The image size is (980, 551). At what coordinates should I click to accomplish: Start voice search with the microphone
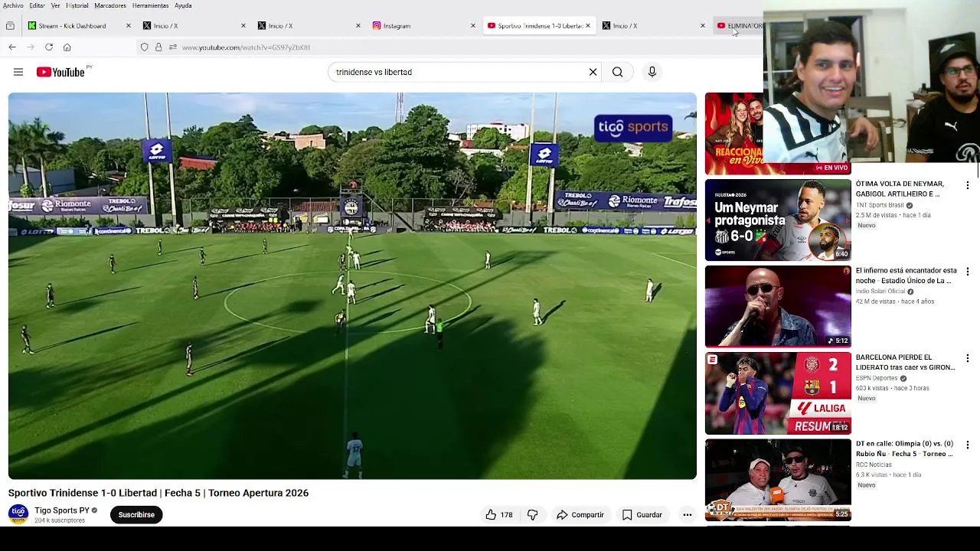click(652, 72)
